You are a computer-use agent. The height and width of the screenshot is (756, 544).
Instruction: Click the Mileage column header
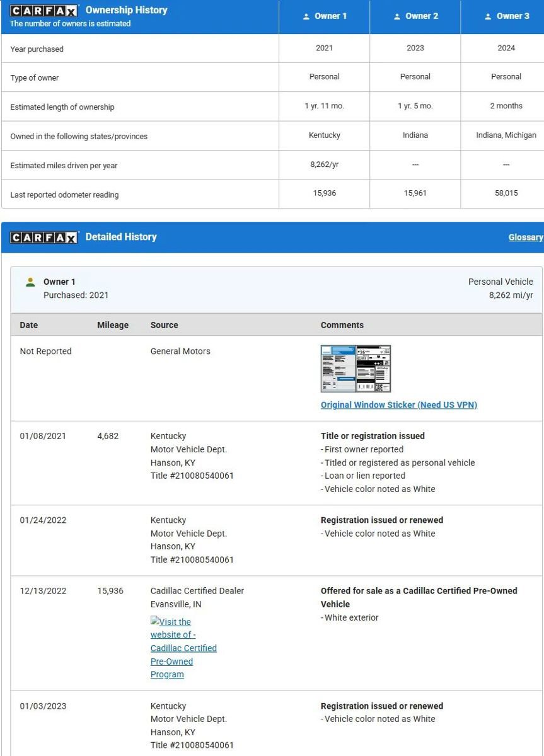pos(113,325)
